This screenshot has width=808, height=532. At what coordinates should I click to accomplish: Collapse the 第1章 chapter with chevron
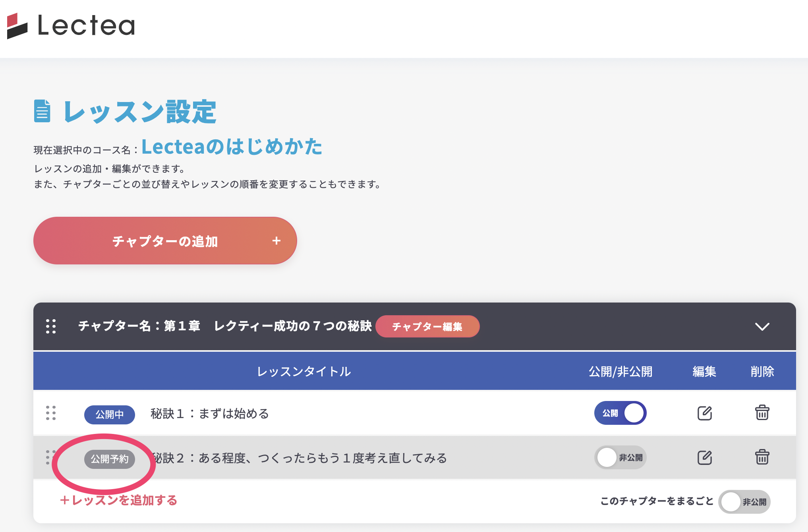(762, 326)
